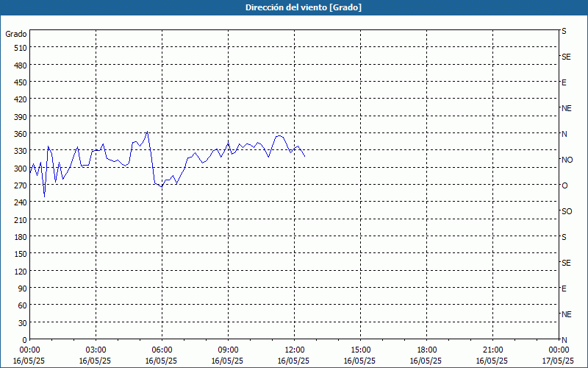
Task: Select the "Grado" unit label on left axis
Action: [x=16, y=34]
